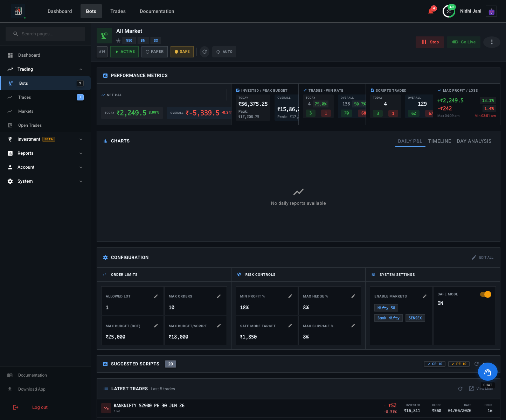The width and height of the screenshot is (506, 420).
Task: Open Download App in sidebar
Action: (45, 389)
